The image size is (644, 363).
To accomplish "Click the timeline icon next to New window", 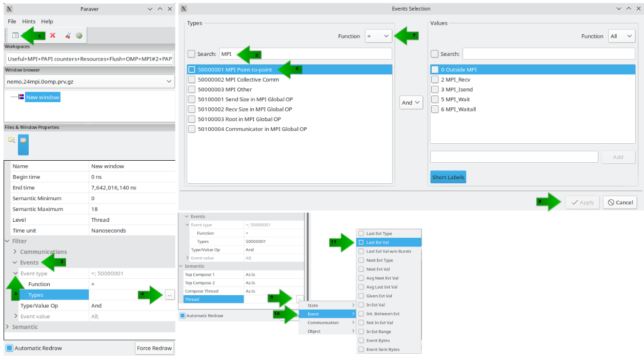I will tap(21, 97).
